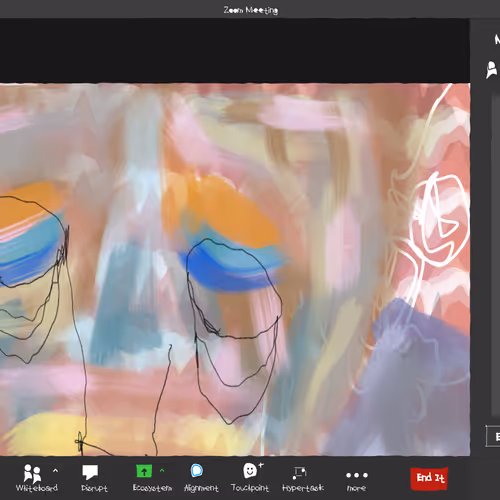Image resolution: width=500 pixels, height=500 pixels.
Task: Expand the green caret beside Ecosystem
Action: tap(162, 471)
